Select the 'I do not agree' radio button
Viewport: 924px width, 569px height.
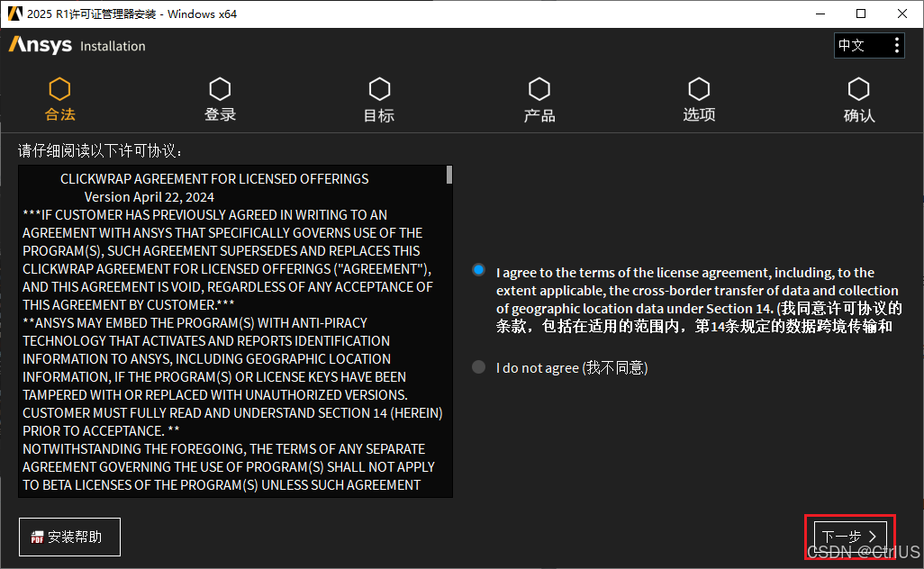pyautogui.click(x=478, y=367)
